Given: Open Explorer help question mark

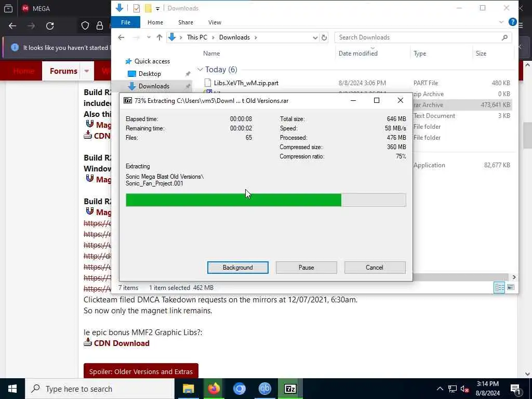Looking at the screenshot, I should point(512,22).
